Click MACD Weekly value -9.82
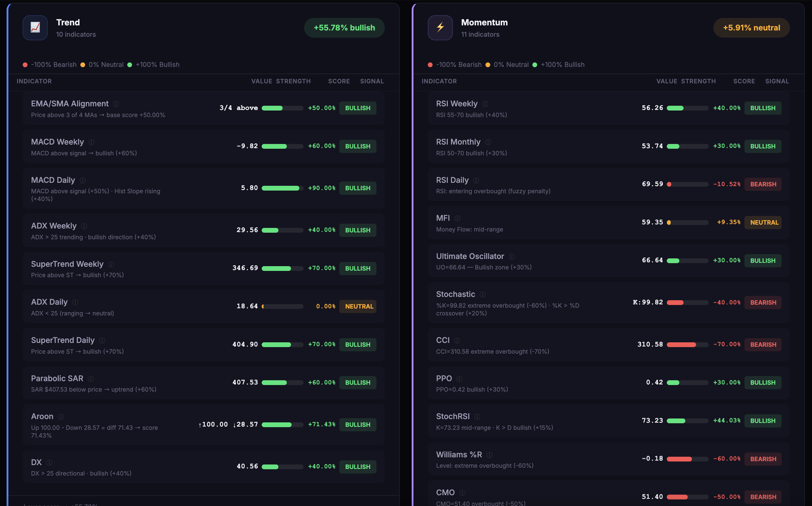The height and width of the screenshot is (506, 812). coord(247,146)
